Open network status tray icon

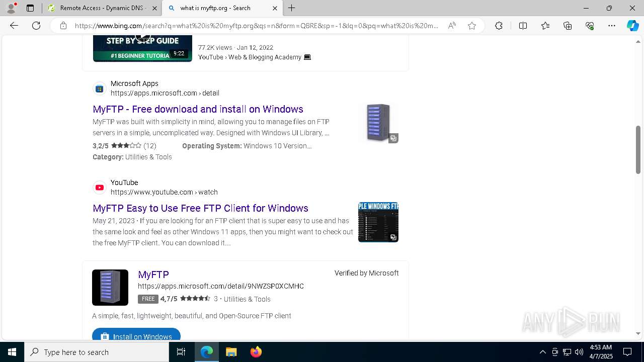pyautogui.click(x=567, y=352)
